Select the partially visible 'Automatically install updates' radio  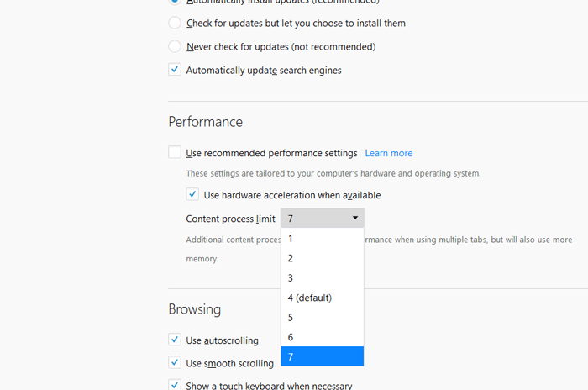[175, 3]
